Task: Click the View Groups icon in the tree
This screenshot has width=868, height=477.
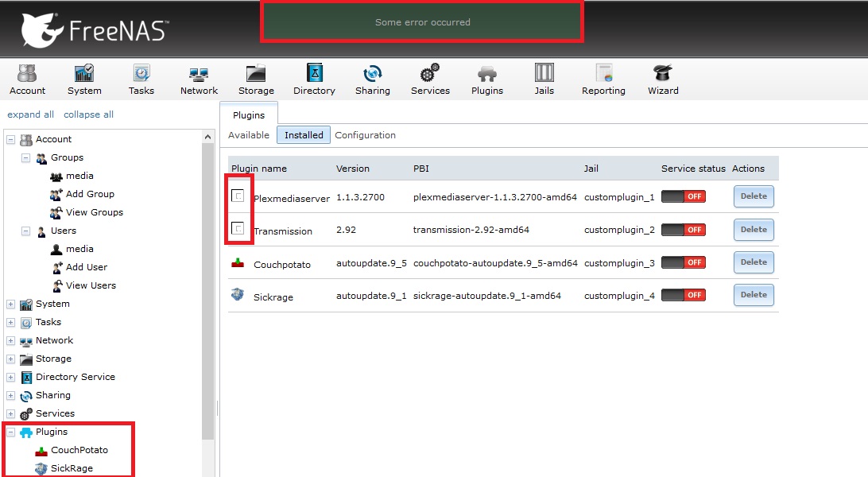Action: pos(56,212)
